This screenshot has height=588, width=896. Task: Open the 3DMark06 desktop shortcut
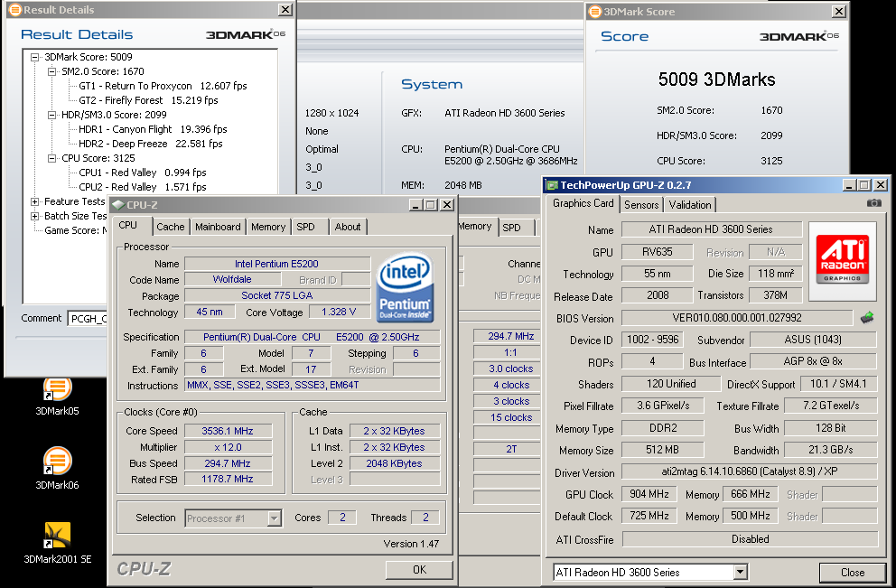click(x=57, y=469)
